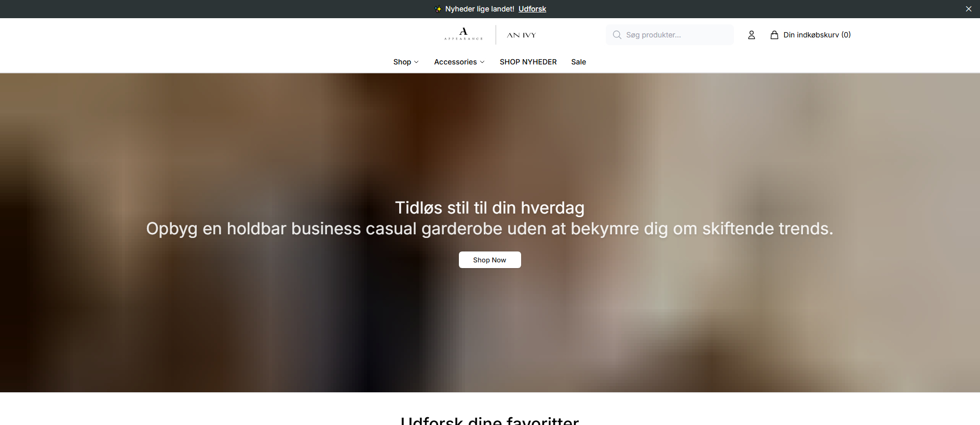Click the 'Nyheder lige landet!' banner text
The width and height of the screenshot is (980, 425).
click(x=480, y=9)
